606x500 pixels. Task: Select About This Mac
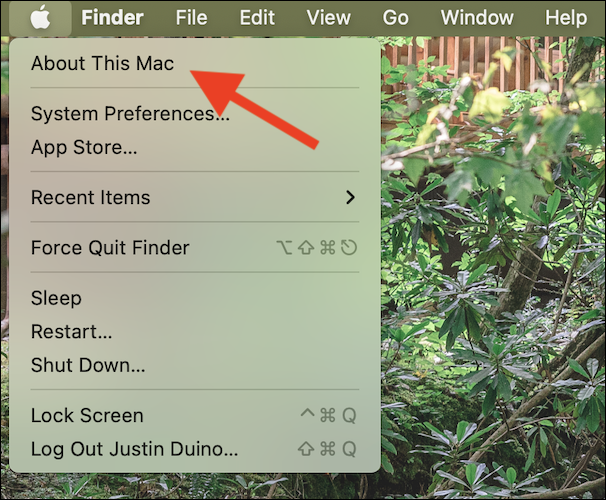tap(102, 63)
